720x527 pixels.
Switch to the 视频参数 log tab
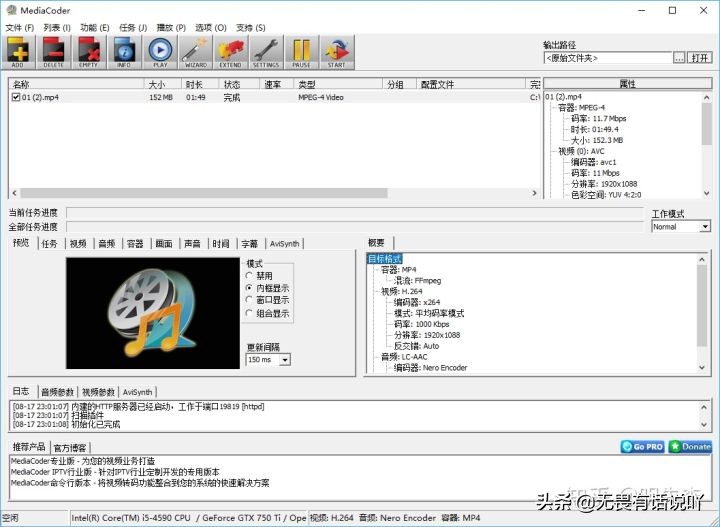click(98, 392)
